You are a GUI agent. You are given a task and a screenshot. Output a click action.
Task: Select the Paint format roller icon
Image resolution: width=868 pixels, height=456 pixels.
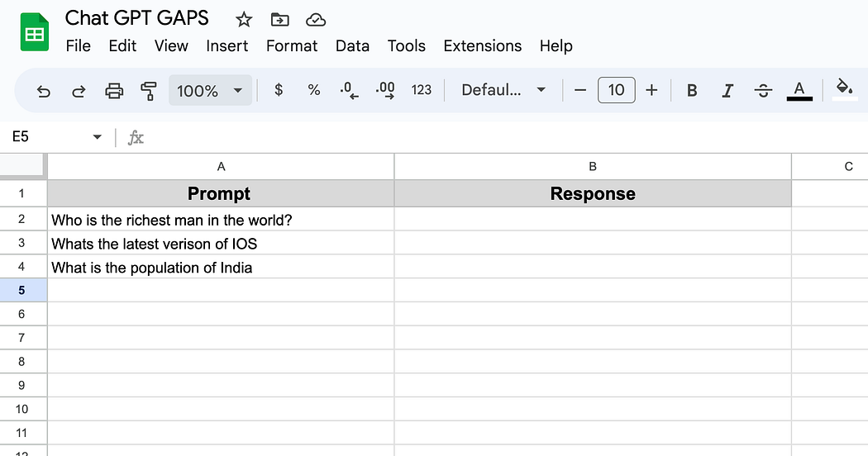click(x=148, y=91)
